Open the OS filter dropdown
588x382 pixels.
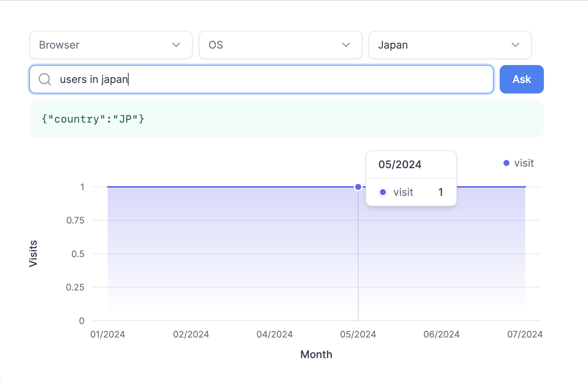click(x=281, y=45)
